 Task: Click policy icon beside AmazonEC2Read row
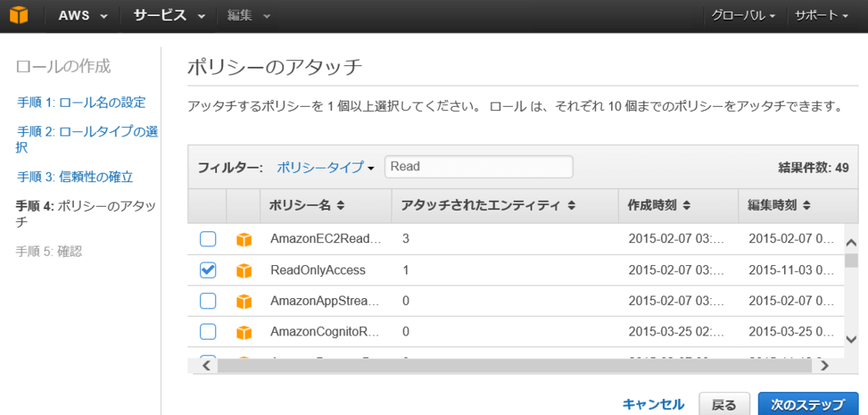coord(243,240)
